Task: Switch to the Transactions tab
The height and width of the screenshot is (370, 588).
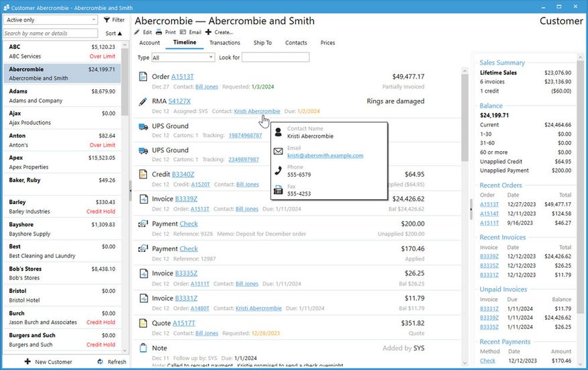Action: (224, 43)
